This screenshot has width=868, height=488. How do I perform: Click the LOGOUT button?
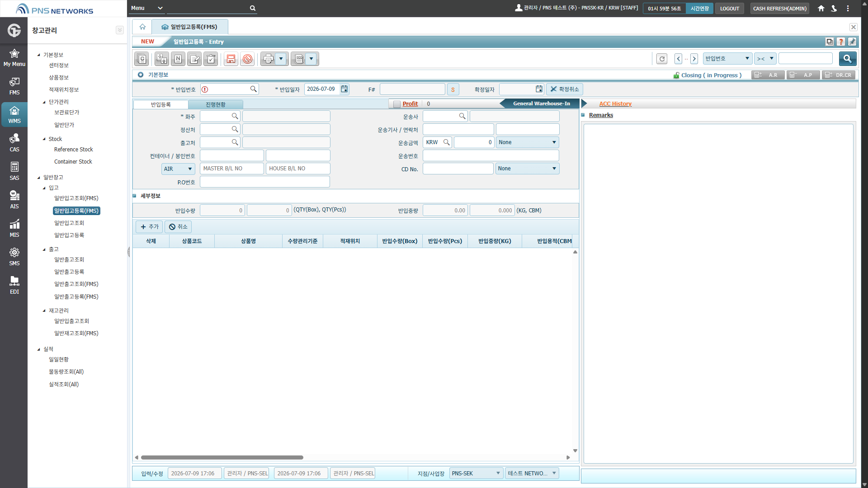pyautogui.click(x=729, y=8)
